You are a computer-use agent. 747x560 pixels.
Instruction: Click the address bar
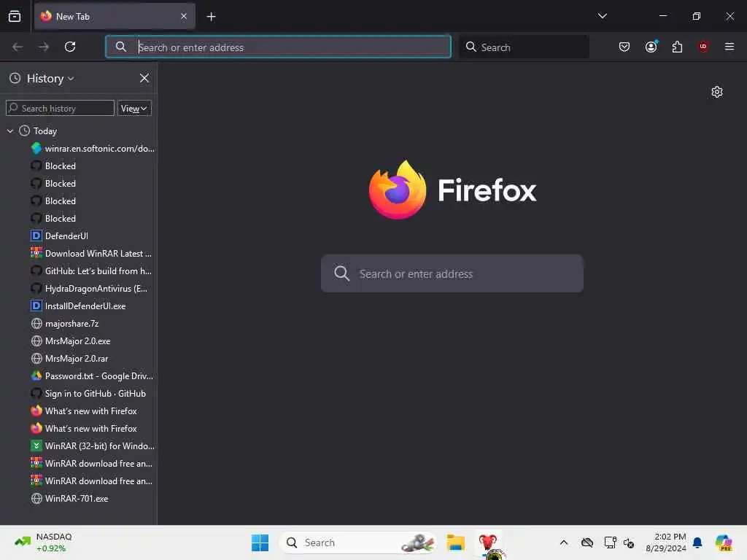point(278,47)
